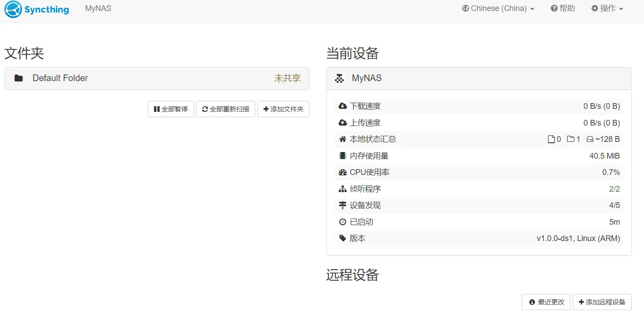Click the home icon for 本地状态汇总

coord(342,139)
